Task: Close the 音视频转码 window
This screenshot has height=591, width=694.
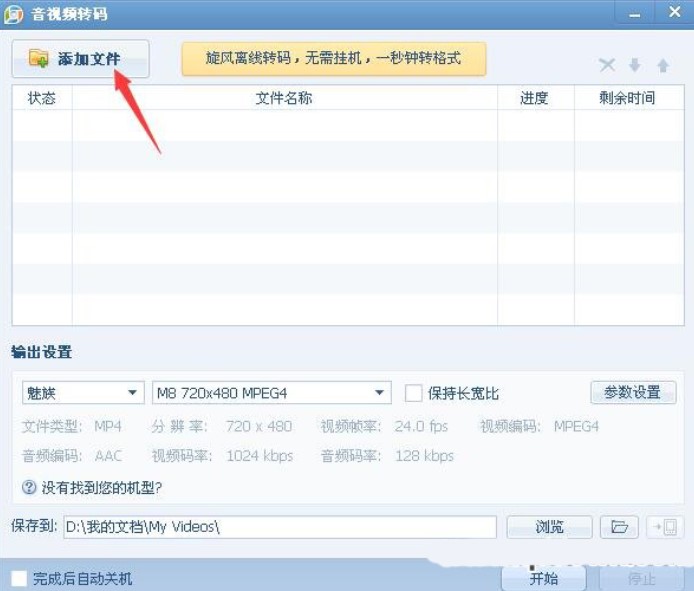Action: [674, 12]
